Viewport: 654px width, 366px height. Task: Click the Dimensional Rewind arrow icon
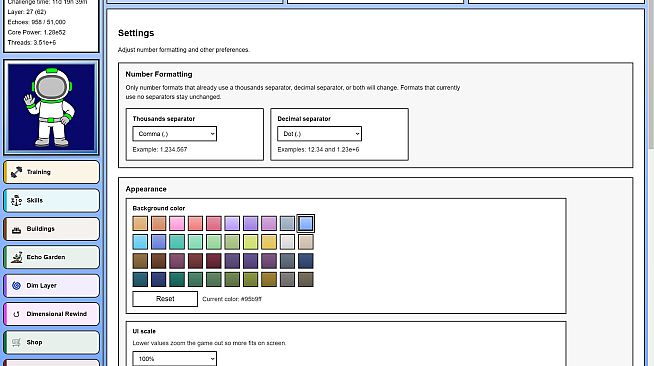pos(16,314)
